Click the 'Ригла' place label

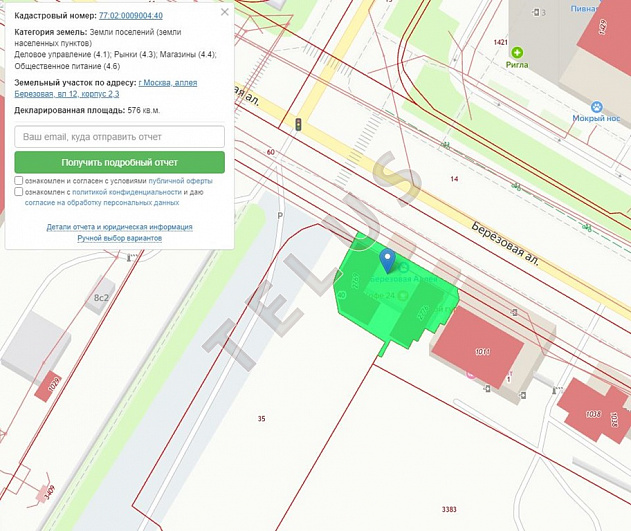click(517, 65)
